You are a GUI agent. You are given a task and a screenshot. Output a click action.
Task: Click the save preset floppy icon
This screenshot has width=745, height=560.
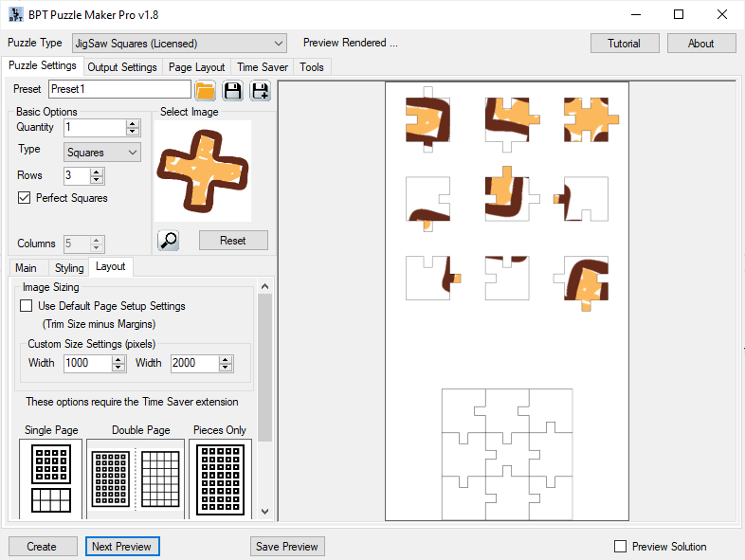(x=232, y=90)
